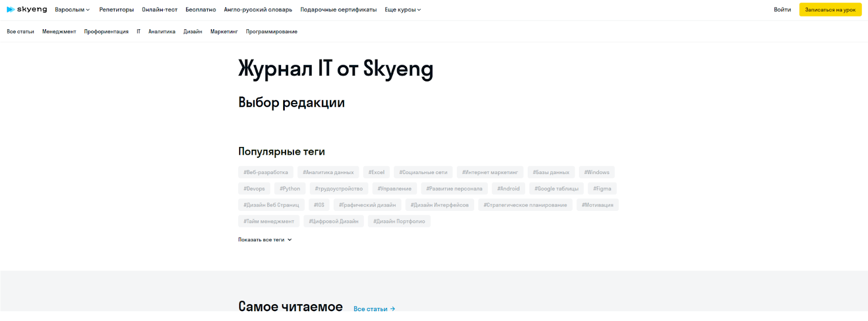Open Подарочные сертификаты page
The image size is (868, 321).
tap(339, 10)
